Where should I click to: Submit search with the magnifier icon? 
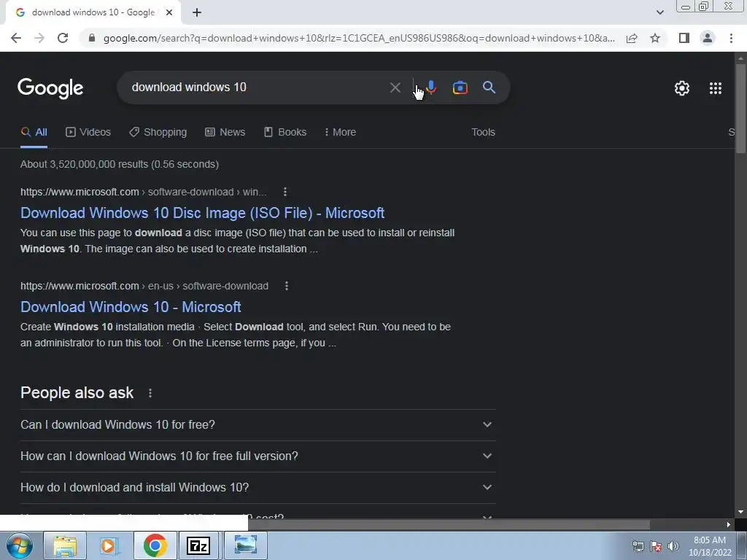pos(489,87)
